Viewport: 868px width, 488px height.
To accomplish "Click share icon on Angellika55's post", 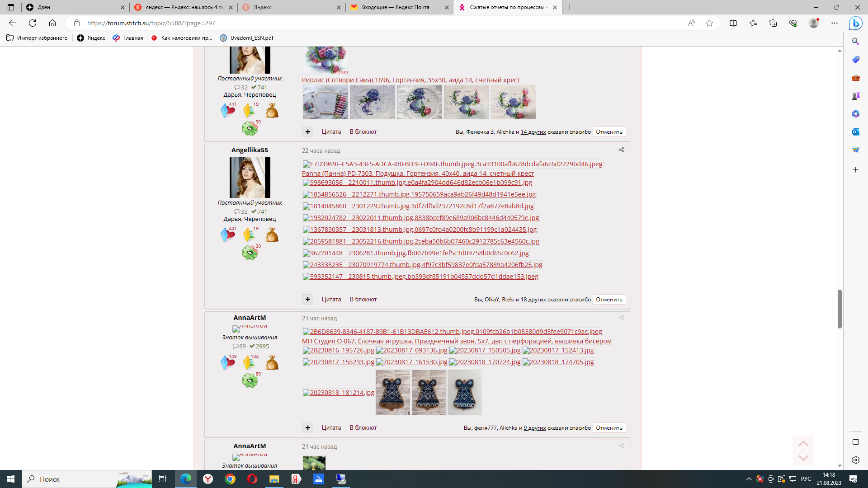I will pyautogui.click(x=621, y=150).
